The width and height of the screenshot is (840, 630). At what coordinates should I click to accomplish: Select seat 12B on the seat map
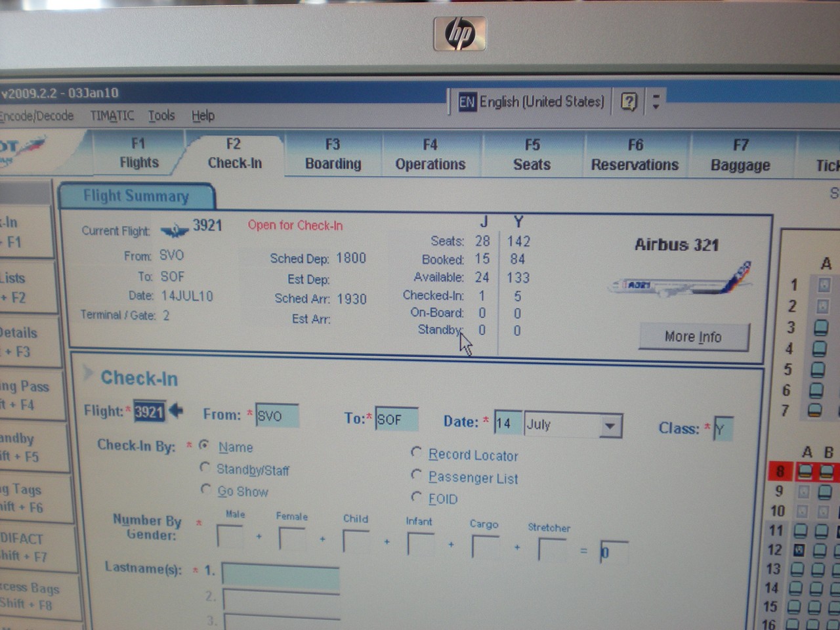point(820,551)
